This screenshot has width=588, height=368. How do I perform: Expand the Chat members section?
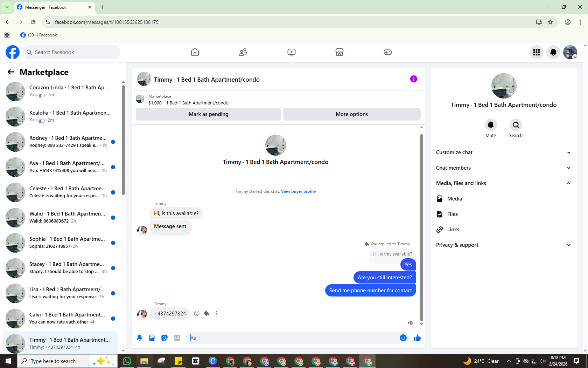click(x=504, y=168)
